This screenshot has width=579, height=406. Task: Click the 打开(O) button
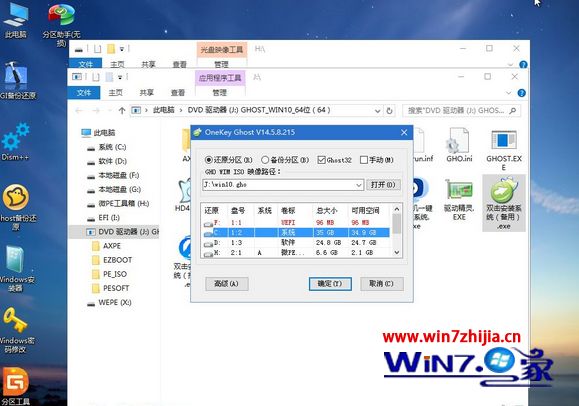point(383,185)
